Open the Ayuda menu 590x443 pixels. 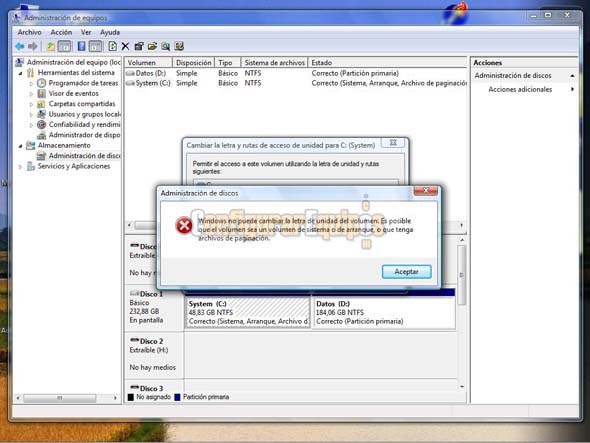110,32
